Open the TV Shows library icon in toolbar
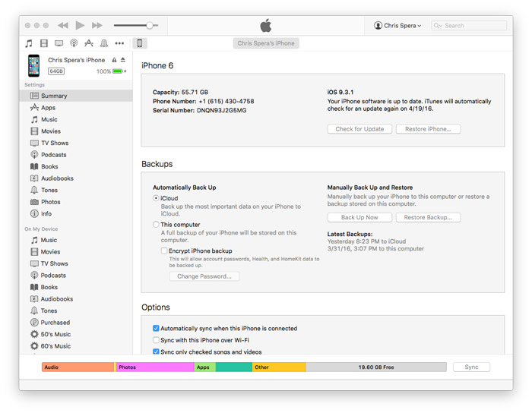This screenshot has width=532, height=413. 59,43
